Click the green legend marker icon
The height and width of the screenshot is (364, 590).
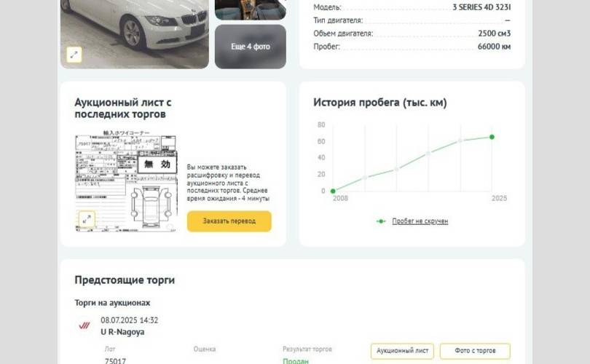381,221
